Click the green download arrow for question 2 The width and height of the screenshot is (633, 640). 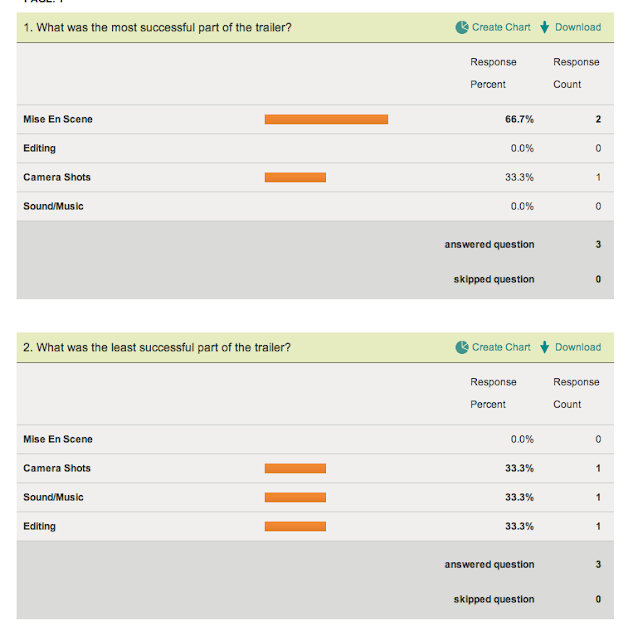click(x=545, y=347)
